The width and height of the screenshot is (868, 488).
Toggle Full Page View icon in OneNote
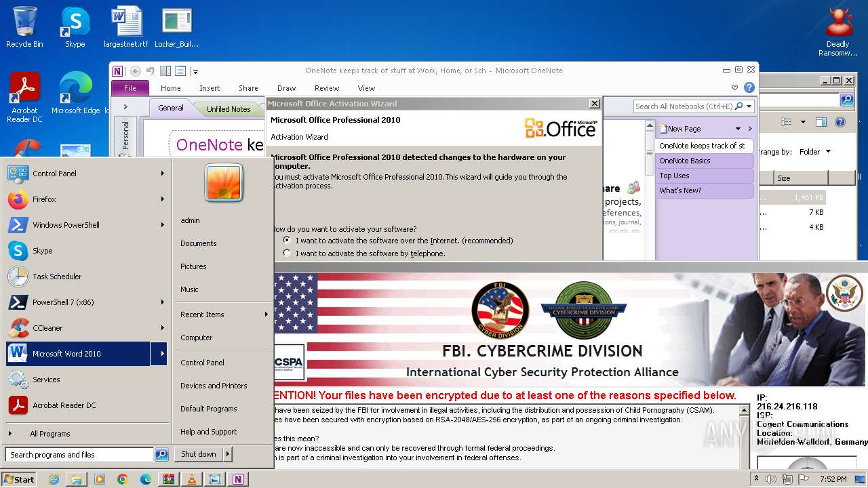180,70
